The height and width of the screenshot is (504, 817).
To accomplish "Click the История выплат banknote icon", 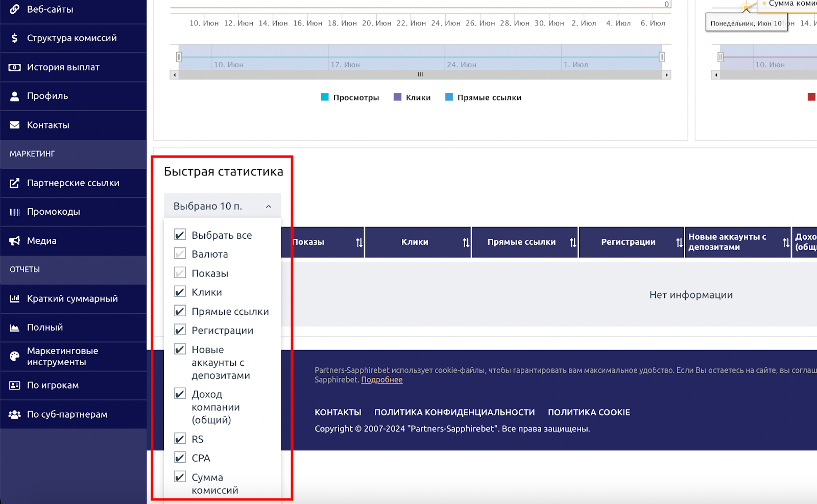I will pos(14,67).
